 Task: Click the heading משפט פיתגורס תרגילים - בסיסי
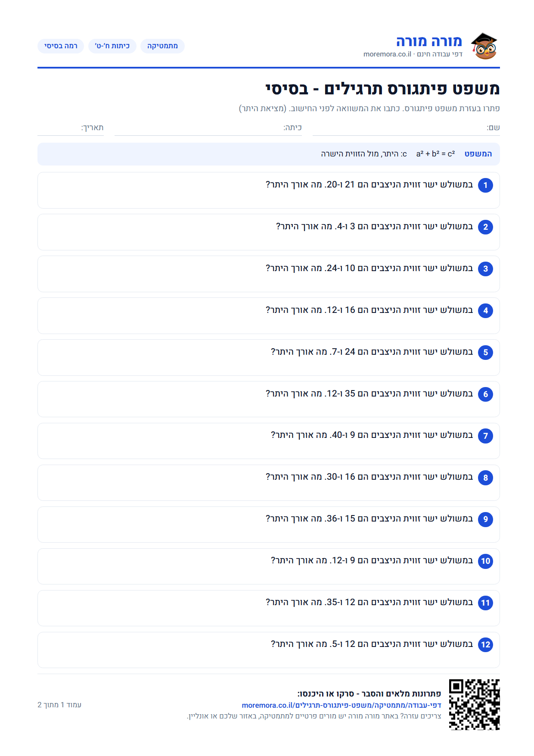click(x=382, y=89)
